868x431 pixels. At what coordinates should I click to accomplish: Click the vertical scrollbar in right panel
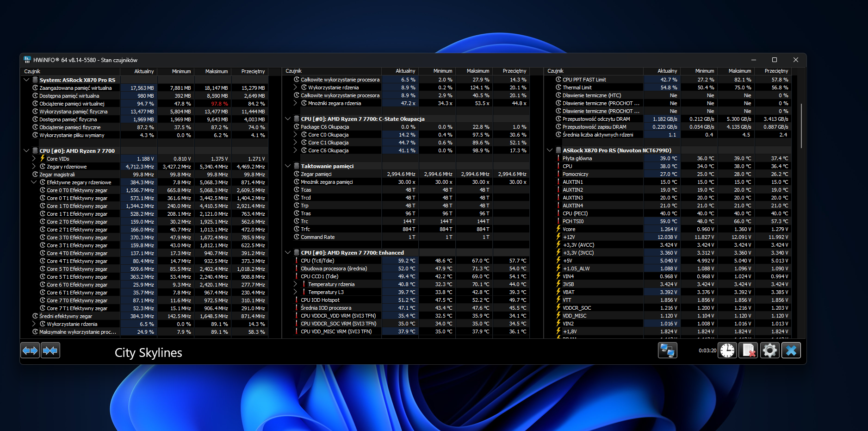[x=801, y=126]
